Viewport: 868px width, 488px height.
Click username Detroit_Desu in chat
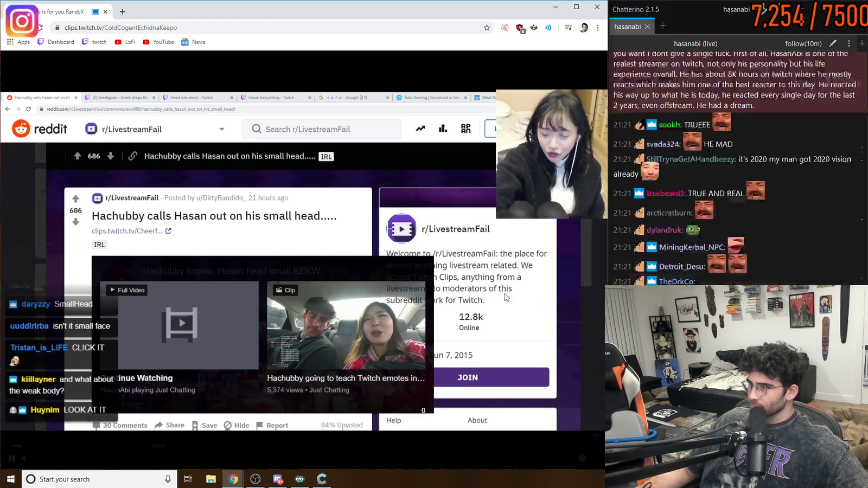682,267
